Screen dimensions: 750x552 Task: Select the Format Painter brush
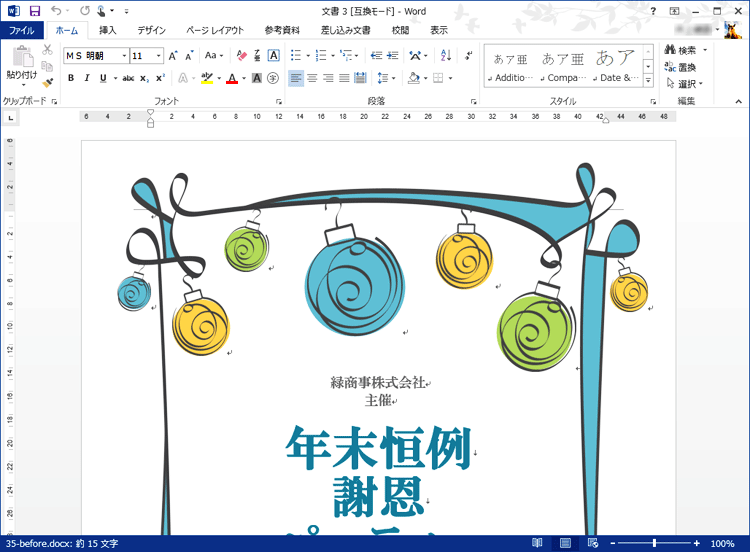[x=47, y=83]
